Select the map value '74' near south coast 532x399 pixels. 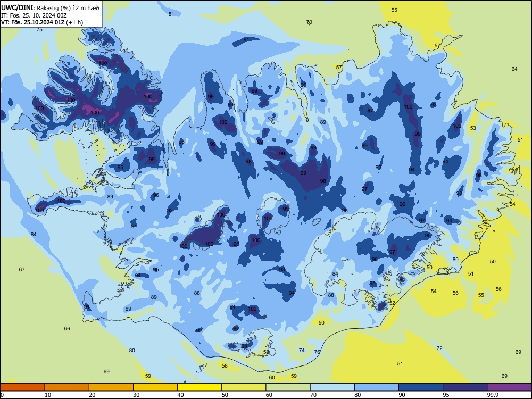[302, 350]
